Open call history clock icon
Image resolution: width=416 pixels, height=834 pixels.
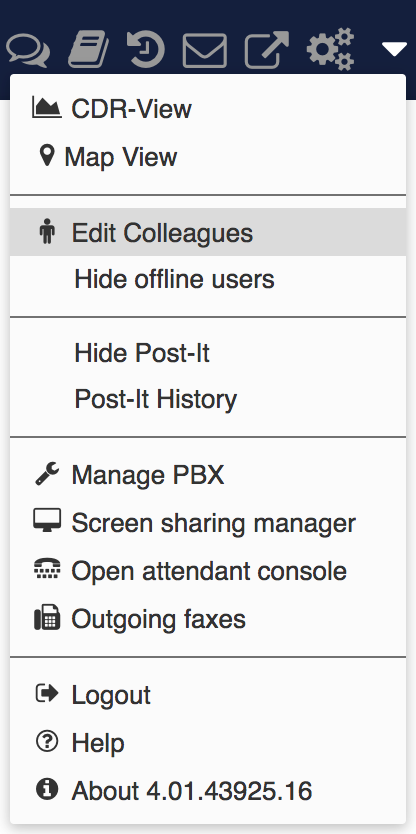pyautogui.click(x=146, y=49)
